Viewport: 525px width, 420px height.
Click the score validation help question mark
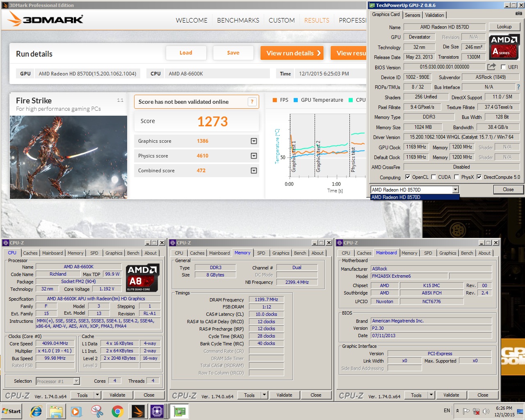(252, 102)
